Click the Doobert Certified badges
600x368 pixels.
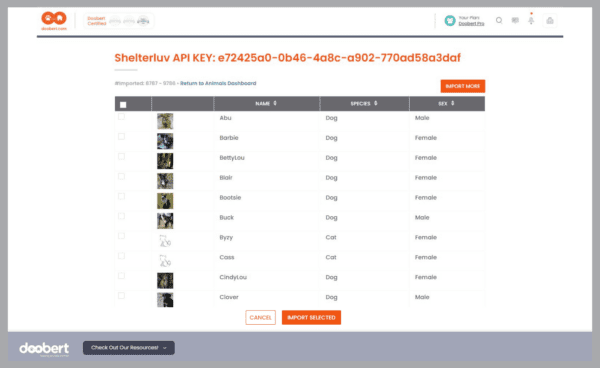[119, 21]
